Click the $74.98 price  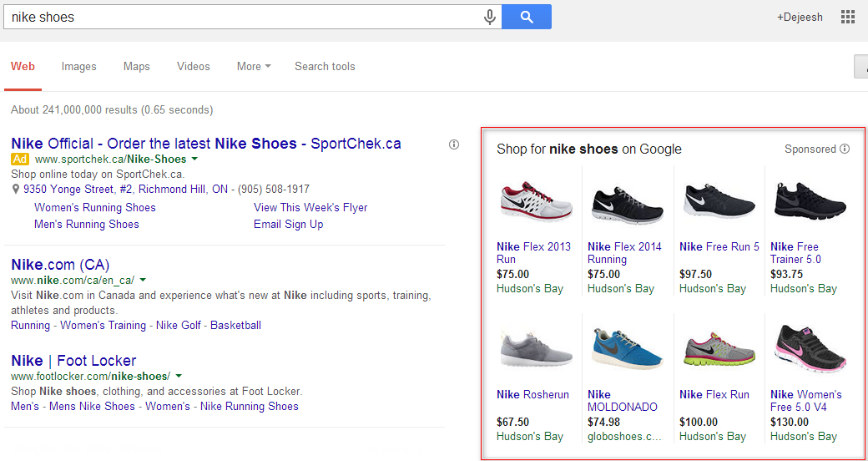(x=604, y=423)
